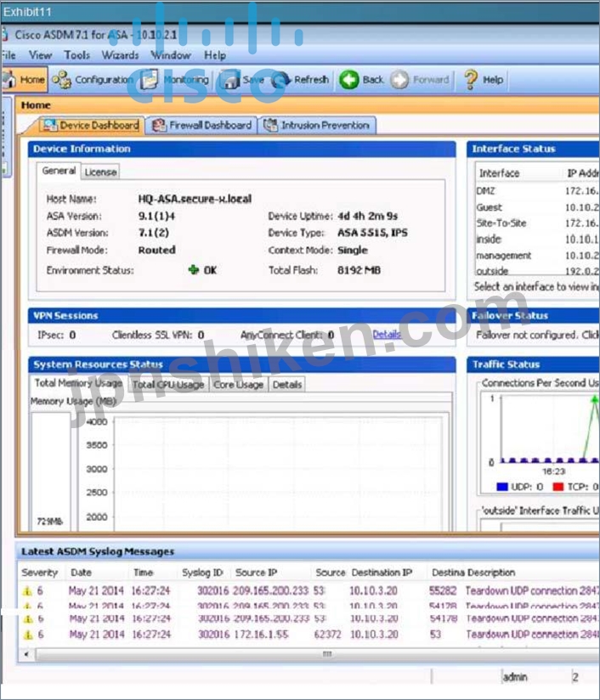Select syslog row with destination port 55282
This screenshot has height=700, width=600.
click(309, 590)
